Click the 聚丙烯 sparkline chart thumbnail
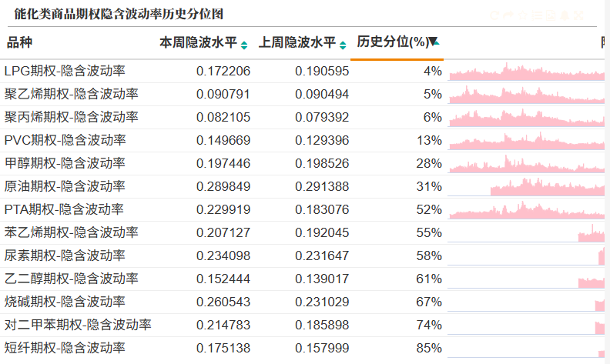Image resolution: width=610 pixels, height=364 pixels. pyautogui.click(x=526, y=118)
